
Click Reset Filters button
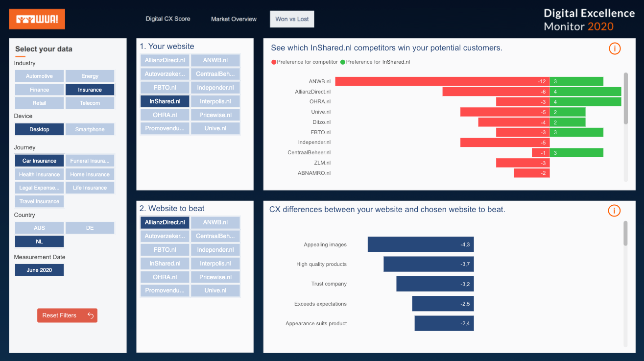pyautogui.click(x=67, y=315)
